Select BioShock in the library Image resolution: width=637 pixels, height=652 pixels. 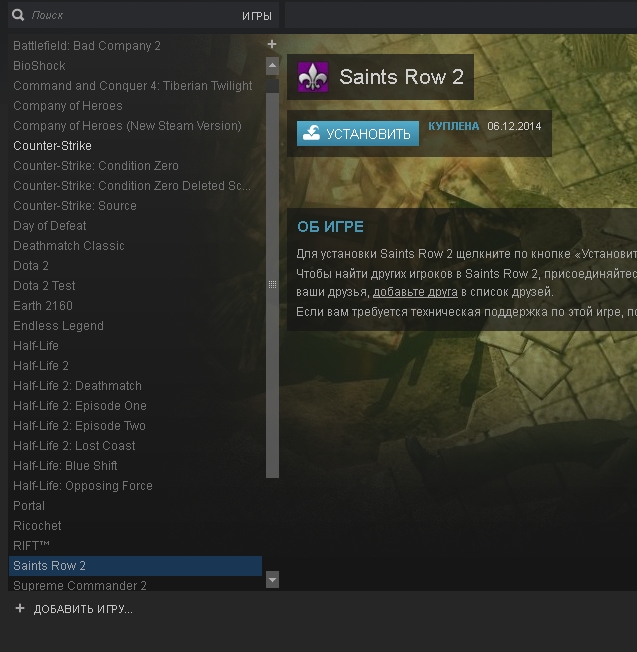135,66
